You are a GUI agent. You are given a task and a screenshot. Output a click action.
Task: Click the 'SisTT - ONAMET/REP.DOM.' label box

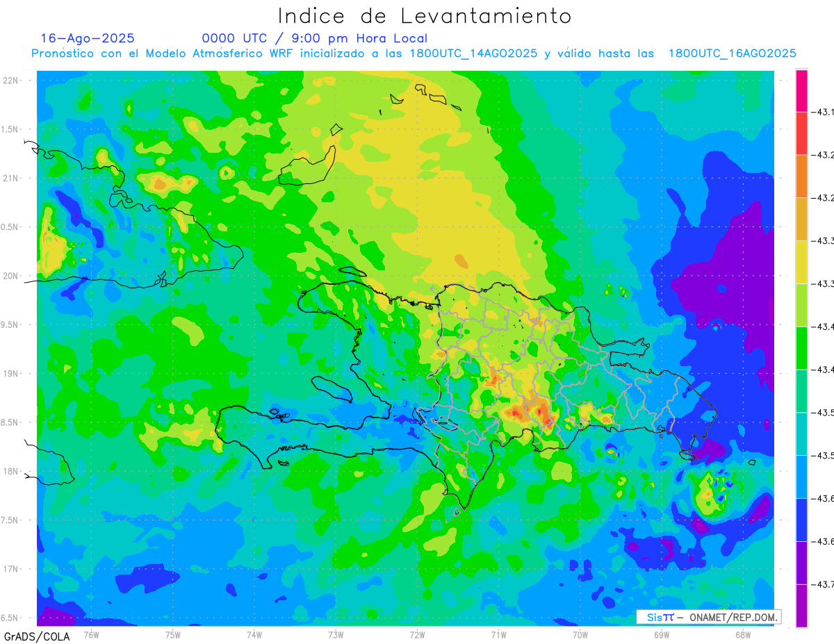(x=708, y=617)
